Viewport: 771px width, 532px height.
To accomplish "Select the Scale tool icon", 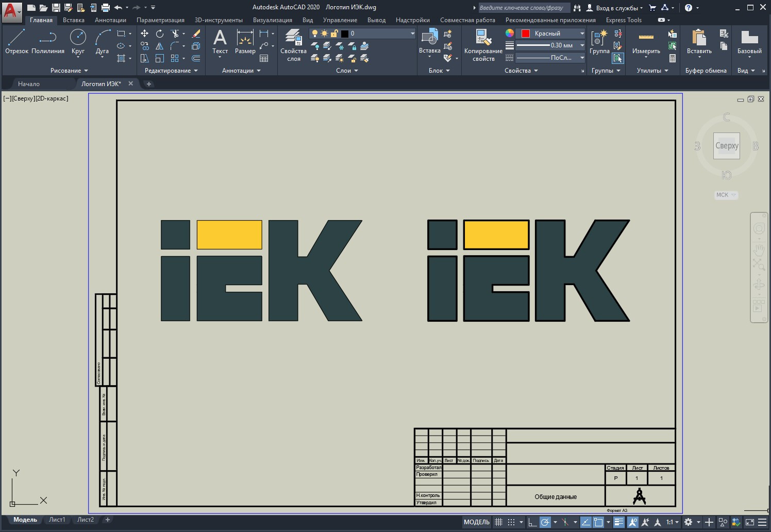I will tap(160, 58).
